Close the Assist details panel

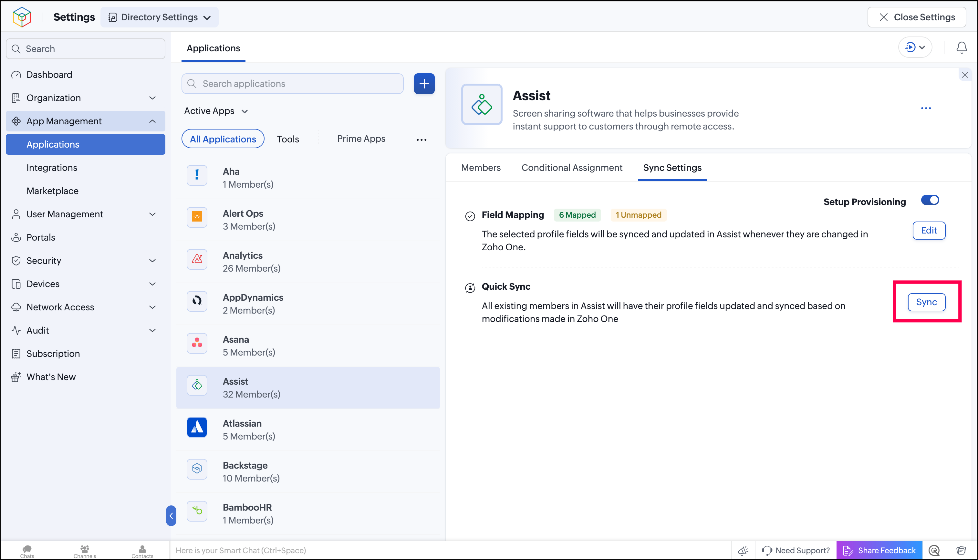(965, 75)
